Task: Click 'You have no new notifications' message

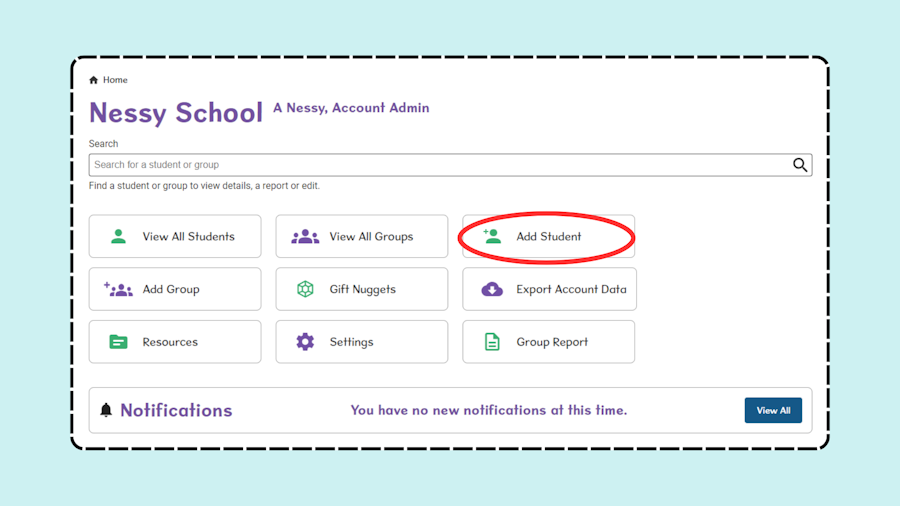Action: (x=489, y=410)
